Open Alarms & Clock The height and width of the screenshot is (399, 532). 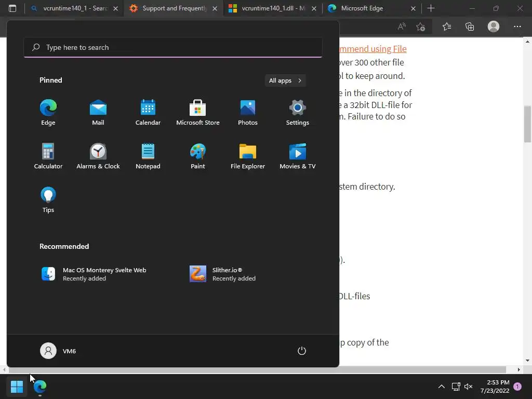pos(98,156)
